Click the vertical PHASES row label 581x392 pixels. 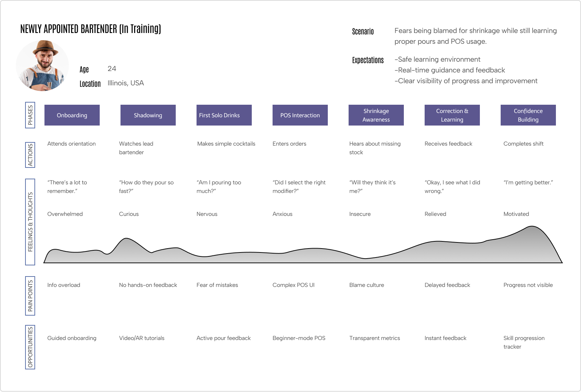pyautogui.click(x=30, y=115)
